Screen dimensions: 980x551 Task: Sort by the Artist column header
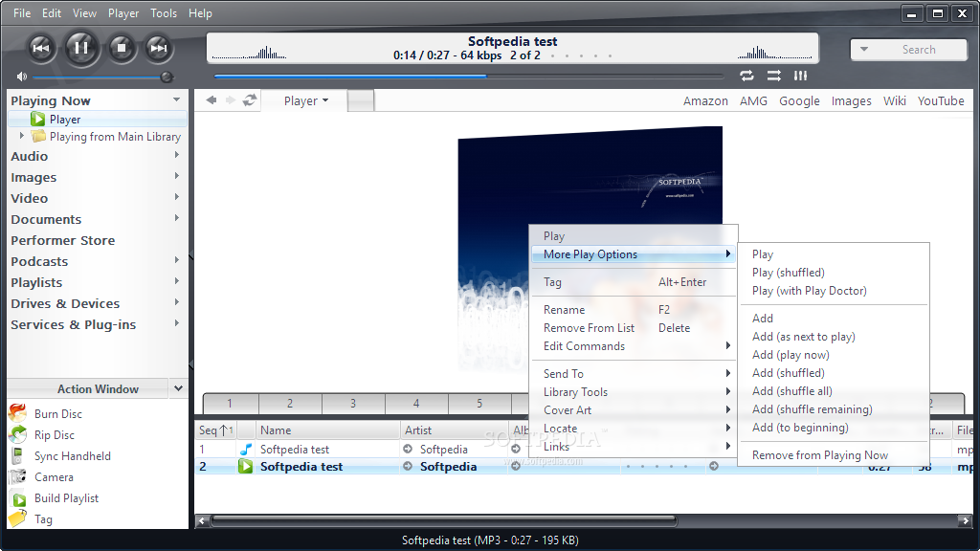coord(454,430)
